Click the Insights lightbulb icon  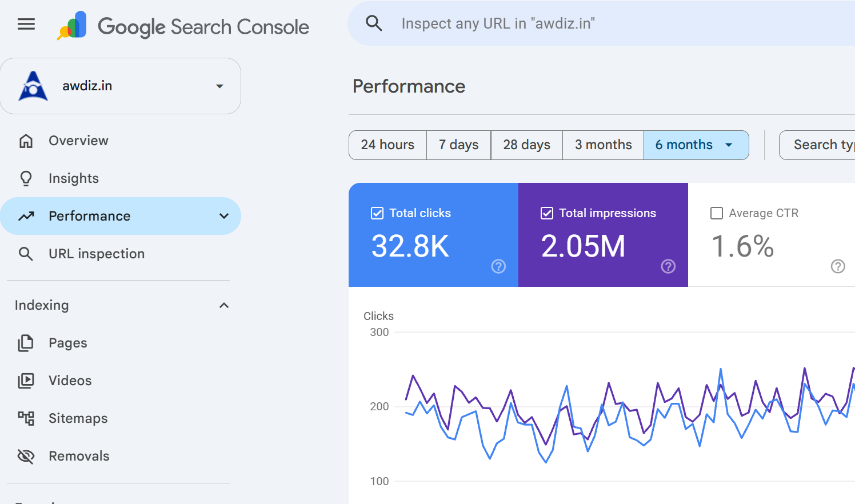click(26, 178)
